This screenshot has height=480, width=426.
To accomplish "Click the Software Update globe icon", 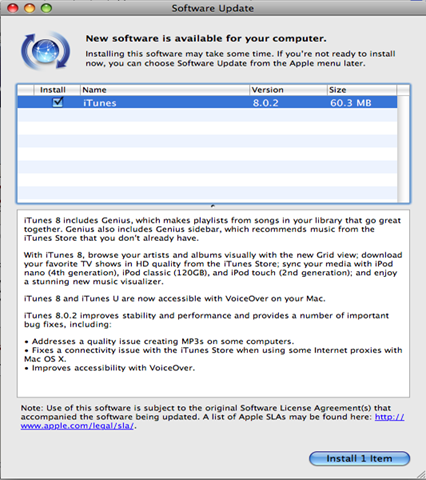I will point(45,51).
